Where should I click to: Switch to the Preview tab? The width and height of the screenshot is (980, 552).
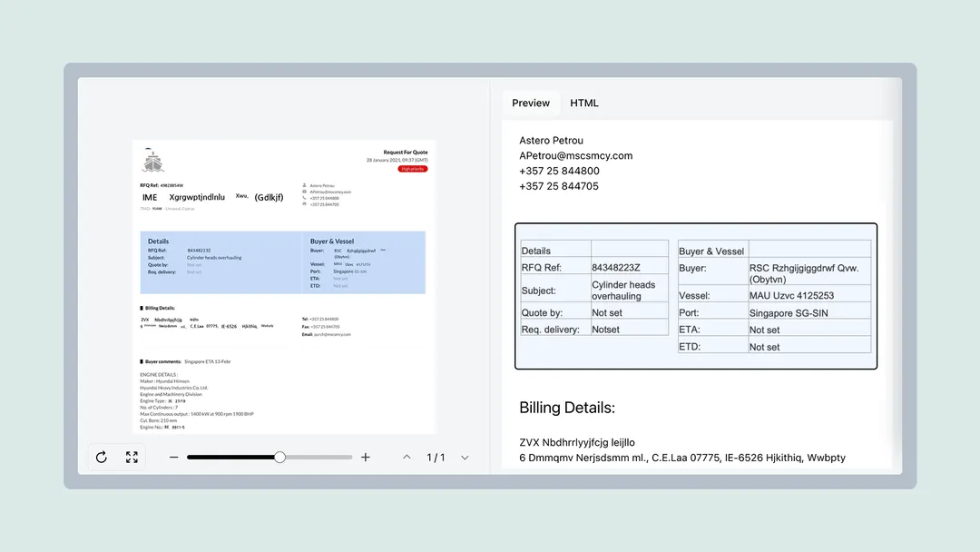point(531,103)
